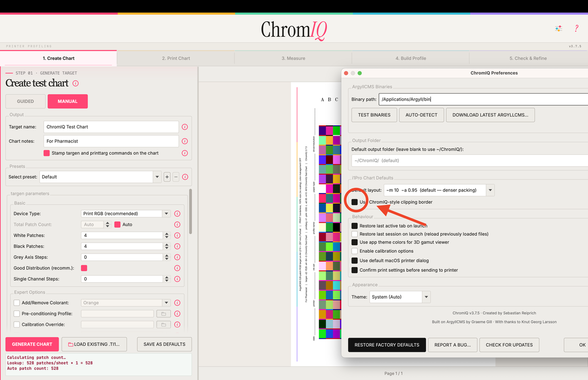Toggle app theme colors for 3D gamut viewer
This screenshot has height=380, width=588.
click(354, 242)
